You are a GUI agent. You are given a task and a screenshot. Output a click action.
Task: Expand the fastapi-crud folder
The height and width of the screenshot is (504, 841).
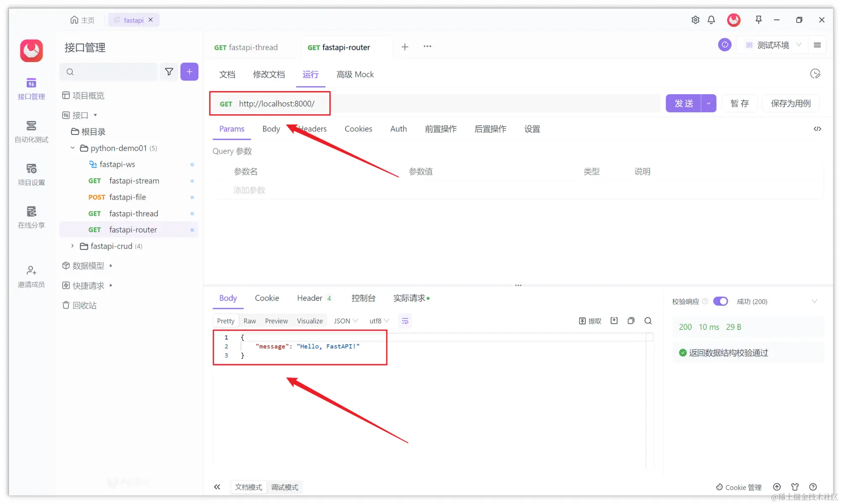click(72, 246)
